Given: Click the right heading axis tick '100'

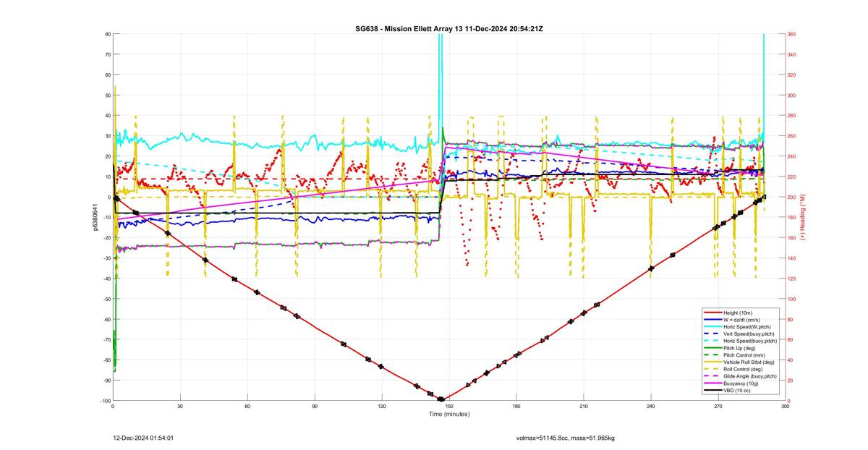Looking at the screenshot, I should point(791,299).
